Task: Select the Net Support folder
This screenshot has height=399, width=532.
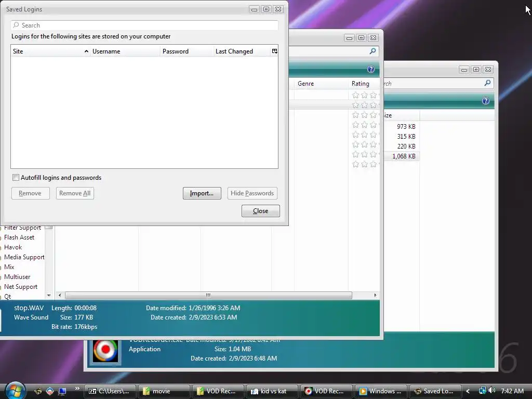Action: coord(21,287)
